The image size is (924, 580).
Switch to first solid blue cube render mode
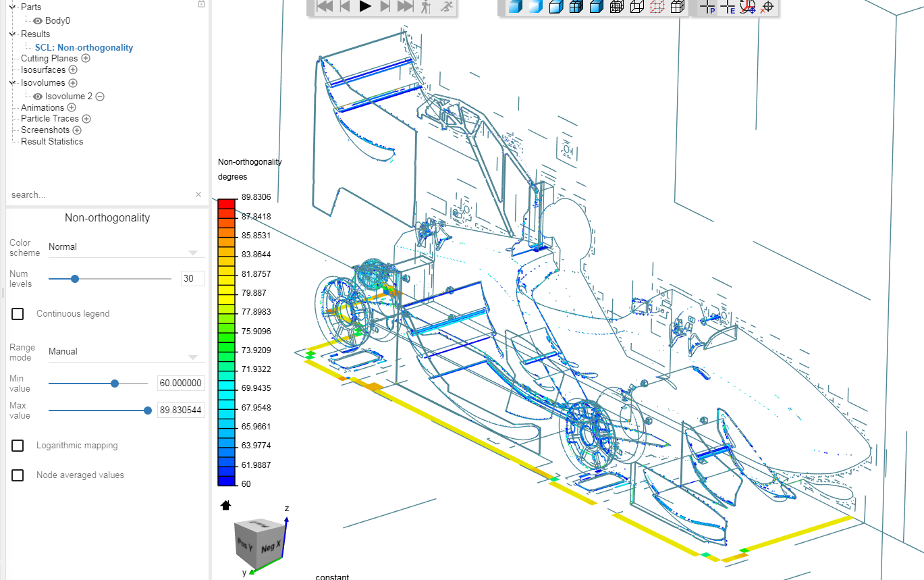click(x=516, y=7)
